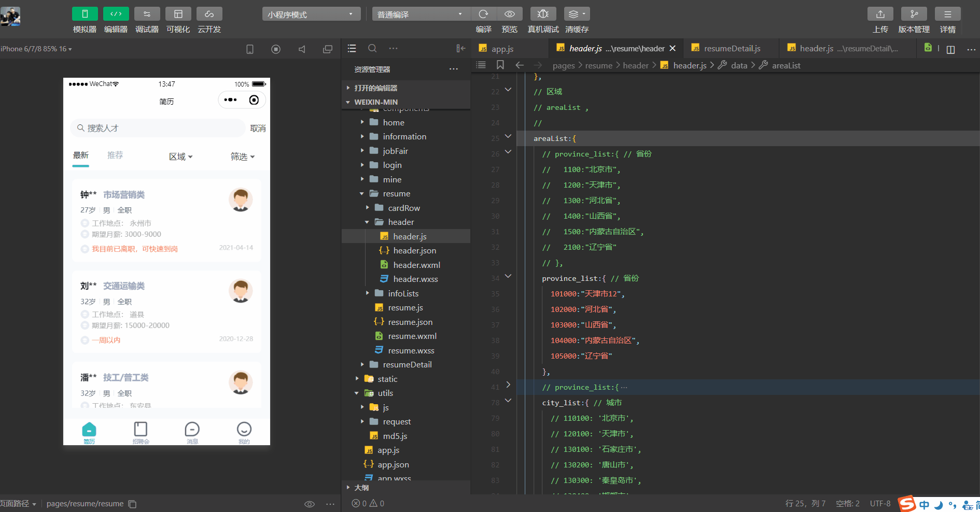Image resolution: width=980 pixels, height=512 pixels.
Task: Switch to the app.js editor tab
Action: (x=502, y=49)
